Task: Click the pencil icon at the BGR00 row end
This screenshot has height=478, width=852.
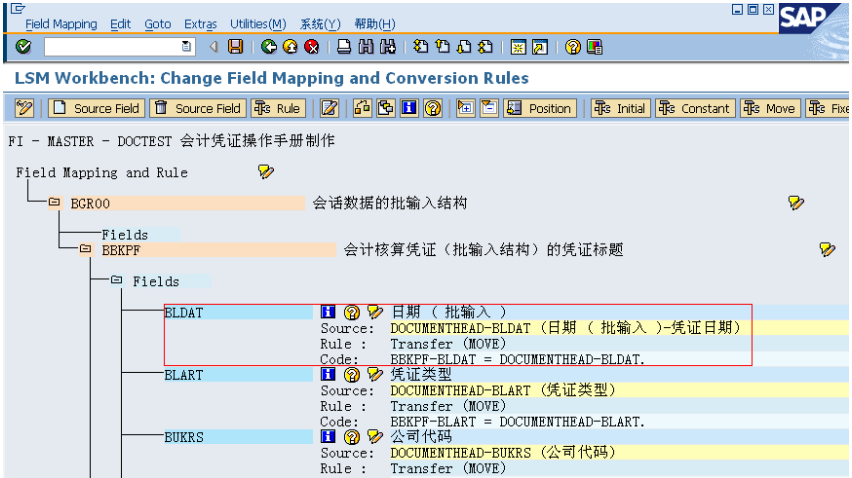Action: tap(796, 203)
